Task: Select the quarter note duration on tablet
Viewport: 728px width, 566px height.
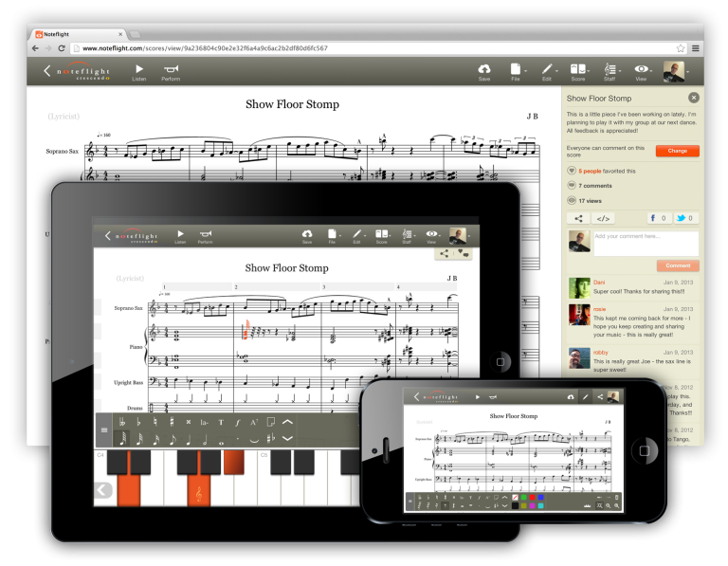Action: 188,439
